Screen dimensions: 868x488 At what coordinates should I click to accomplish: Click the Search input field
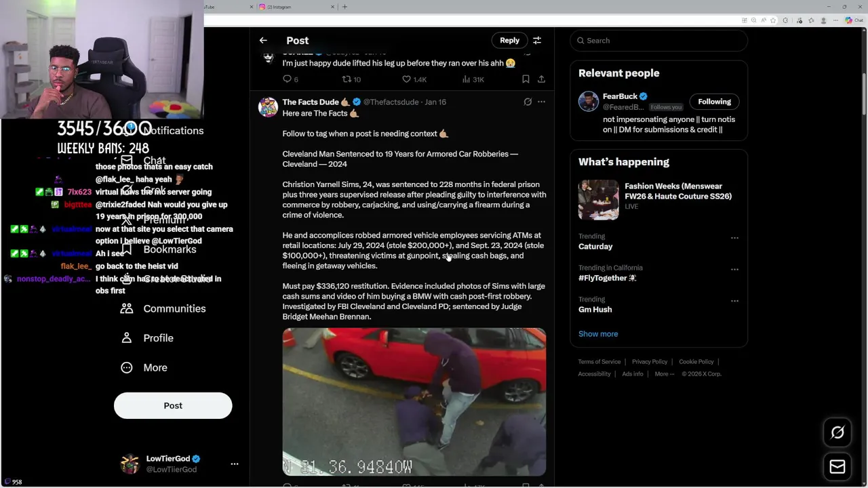coord(658,41)
